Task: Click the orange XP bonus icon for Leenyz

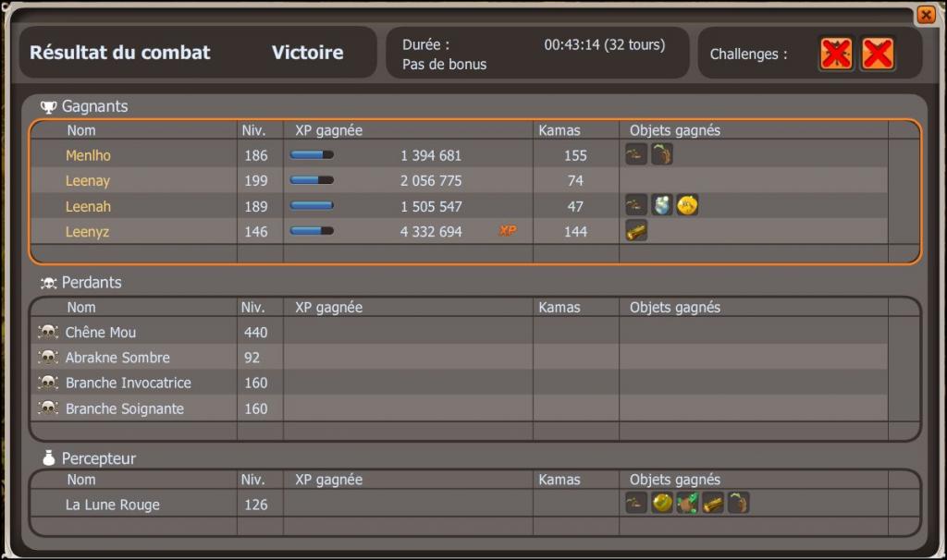Action: coord(508,230)
